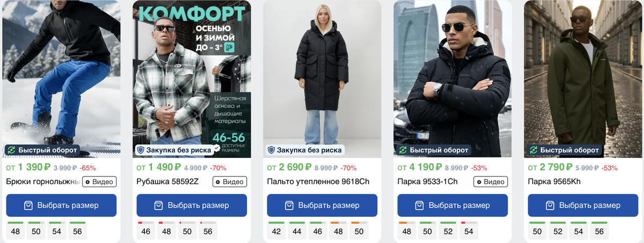Open the Пальто утепленное 9618Ch title link
This screenshot has height=243, width=644.
(318, 181)
